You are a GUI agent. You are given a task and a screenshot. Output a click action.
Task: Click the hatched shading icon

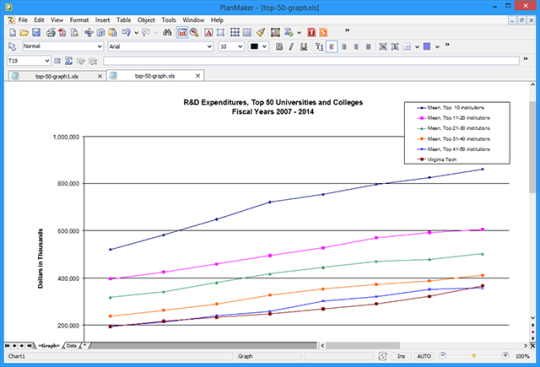pyautogui.click(x=247, y=32)
